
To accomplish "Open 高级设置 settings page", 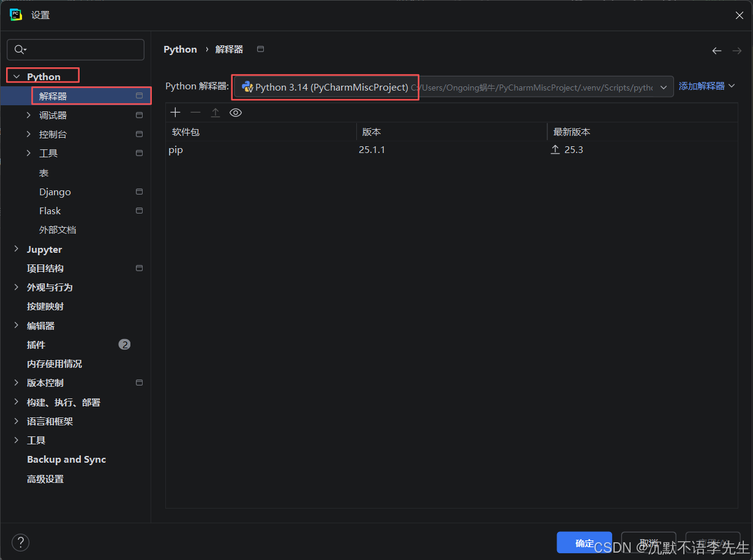I will (x=45, y=479).
